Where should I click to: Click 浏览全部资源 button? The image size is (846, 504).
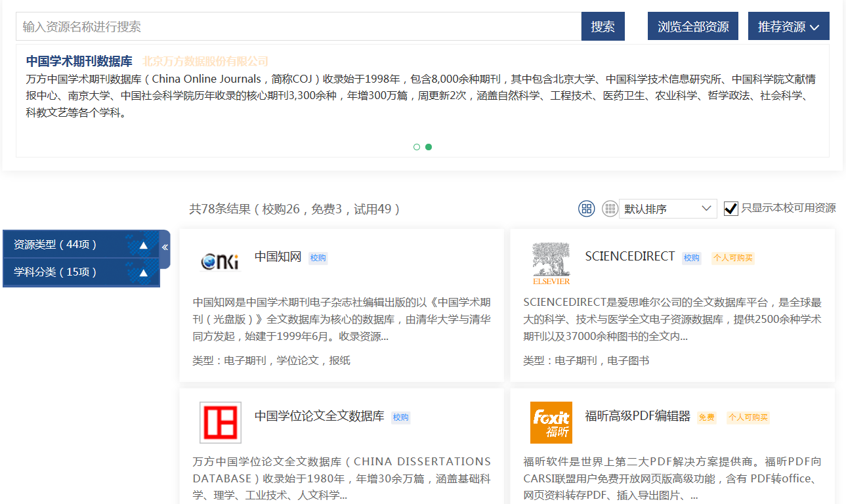click(x=693, y=26)
